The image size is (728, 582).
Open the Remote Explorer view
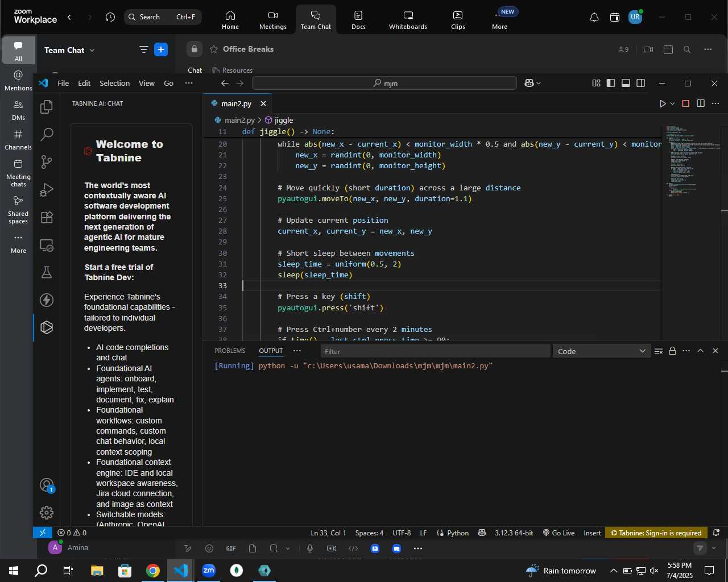[x=47, y=245]
